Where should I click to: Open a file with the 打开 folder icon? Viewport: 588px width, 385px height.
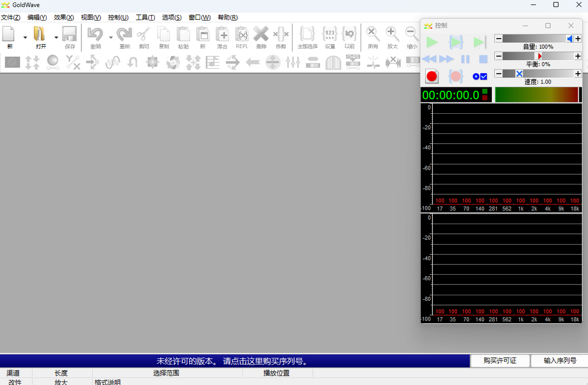[x=40, y=34]
